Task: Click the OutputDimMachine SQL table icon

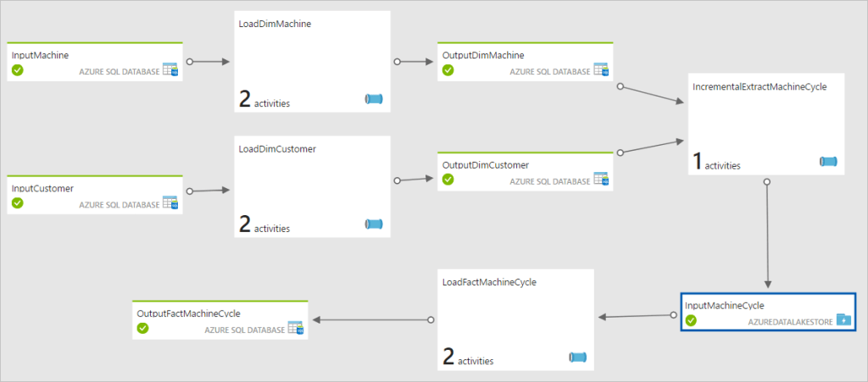Action: (601, 70)
